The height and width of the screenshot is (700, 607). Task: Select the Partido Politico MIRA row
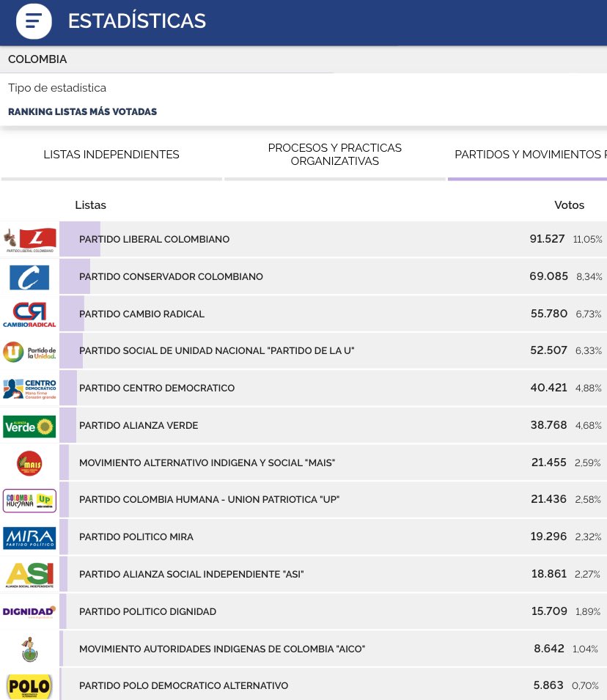[334, 537]
